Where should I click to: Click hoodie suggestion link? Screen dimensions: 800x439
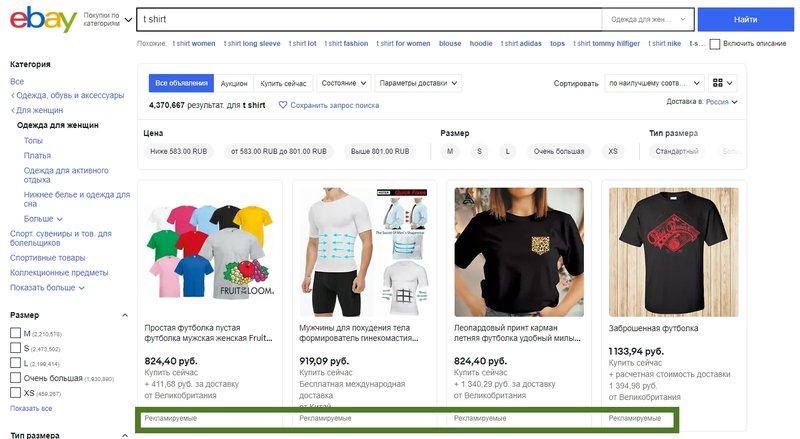(x=481, y=43)
